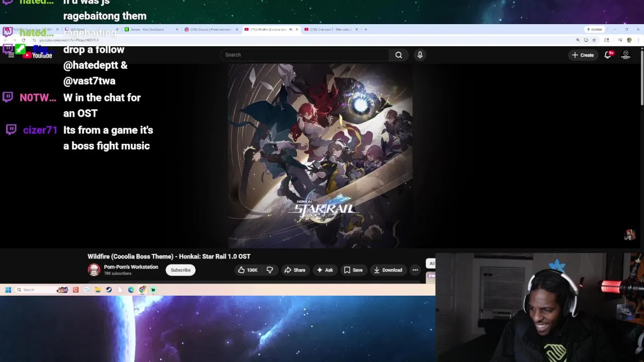
Task: Switch to the Stream - Kick Dashboard tab
Action: coord(150,30)
